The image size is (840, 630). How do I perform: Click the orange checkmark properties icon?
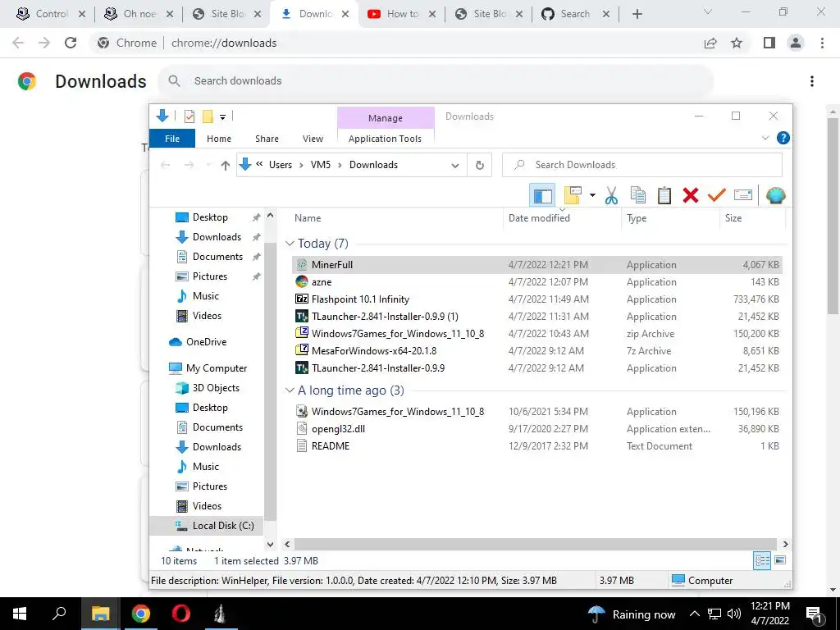click(x=716, y=195)
